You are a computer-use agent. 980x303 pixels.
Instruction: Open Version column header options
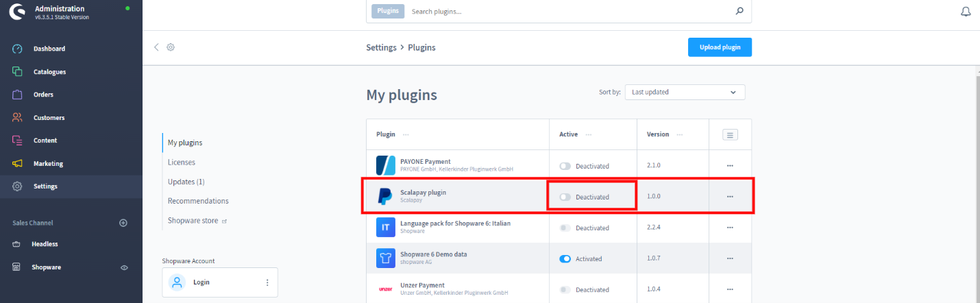click(x=679, y=135)
